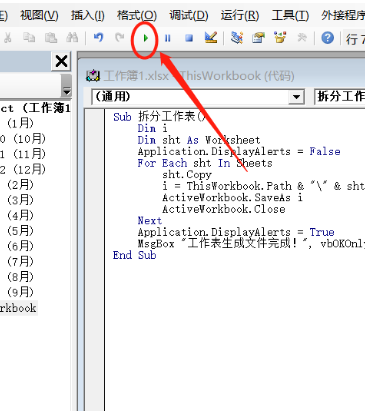
Task: Click the 'End Sub' line
Action: 134,255
